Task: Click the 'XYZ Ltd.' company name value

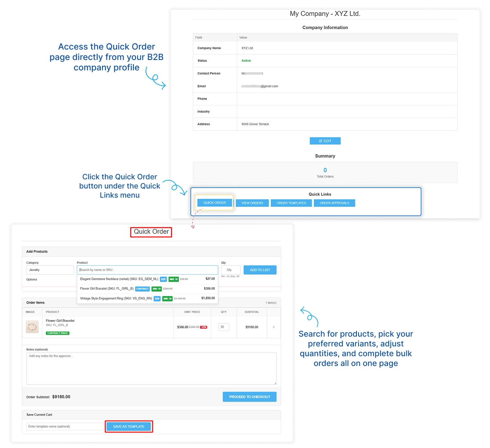Action: click(x=247, y=48)
